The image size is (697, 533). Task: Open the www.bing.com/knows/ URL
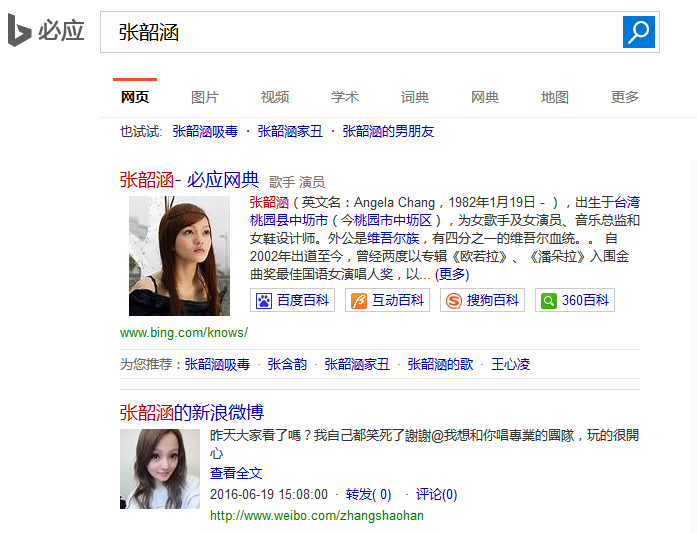click(x=184, y=333)
